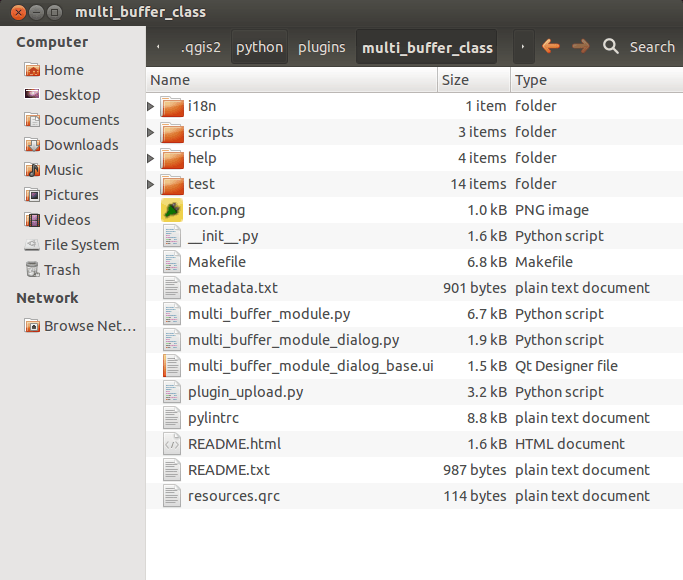Click the forward arrow in toolbar

581,46
